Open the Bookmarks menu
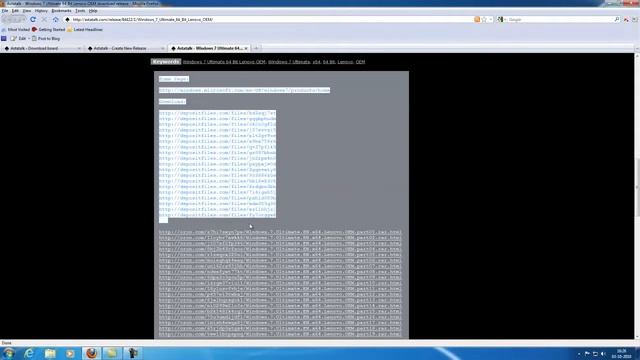The image size is (640, 360). [x=61, y=11]
